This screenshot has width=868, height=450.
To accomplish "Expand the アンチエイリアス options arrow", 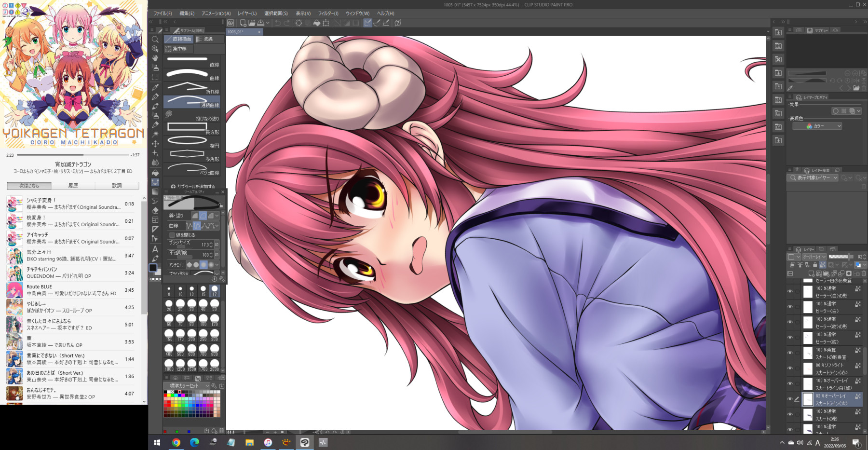I will click(x=217, y=265).
